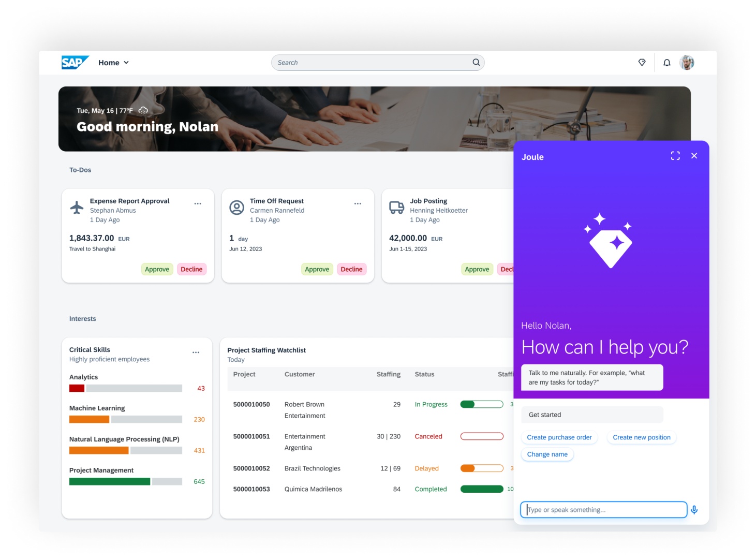Click the Change name suggestion chip

547,454
